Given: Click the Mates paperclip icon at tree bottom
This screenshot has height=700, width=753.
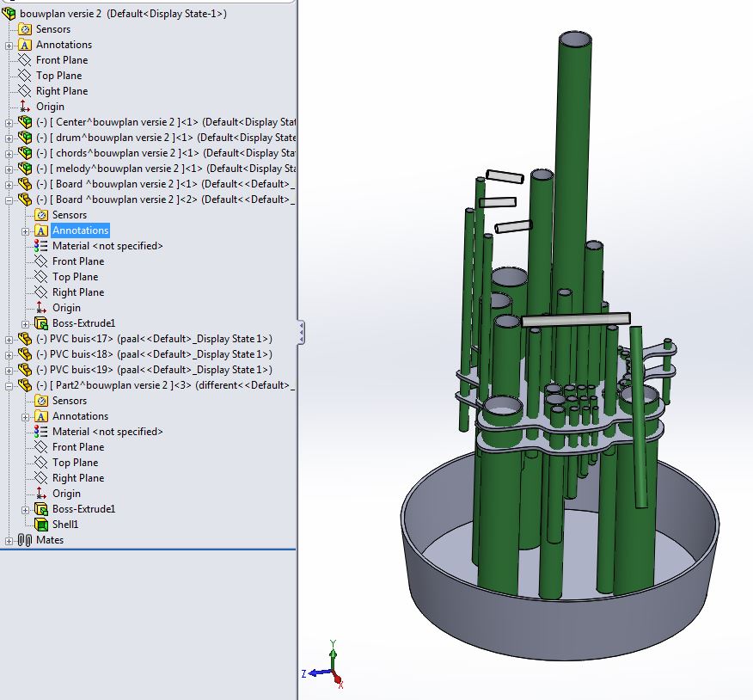Looking at the screenshot, I should [23, 540].
